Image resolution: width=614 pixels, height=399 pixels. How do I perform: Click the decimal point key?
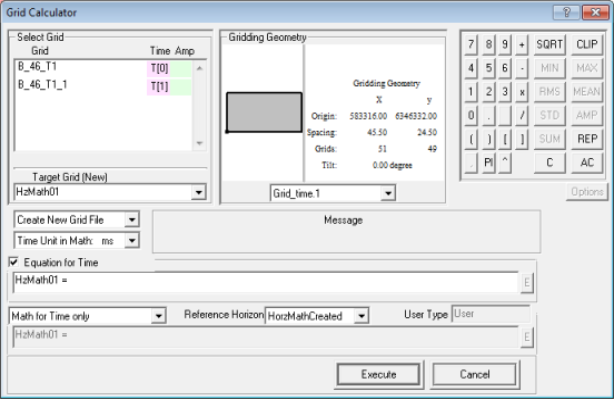(488, 115)
